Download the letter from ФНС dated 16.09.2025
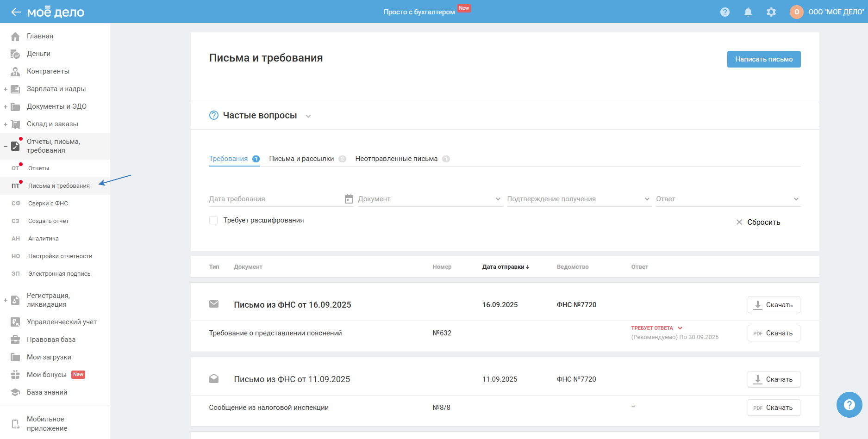 [774, 305]
